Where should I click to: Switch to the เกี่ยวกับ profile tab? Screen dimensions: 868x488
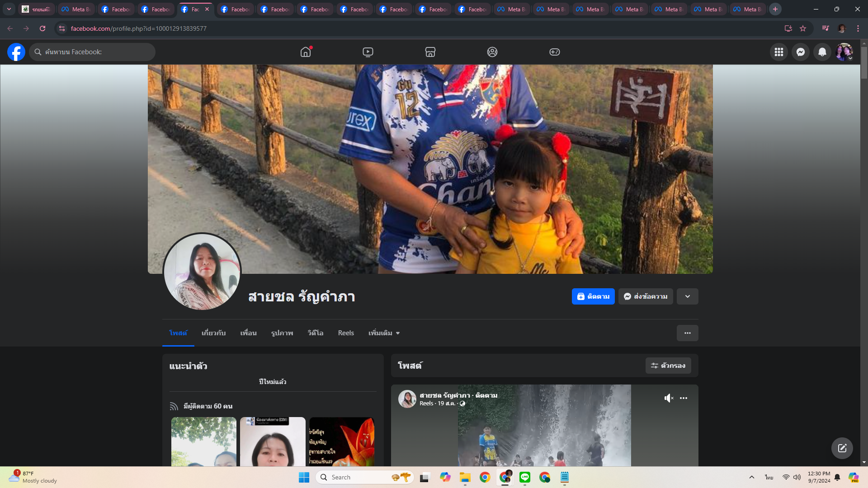(x=213, y=333)
